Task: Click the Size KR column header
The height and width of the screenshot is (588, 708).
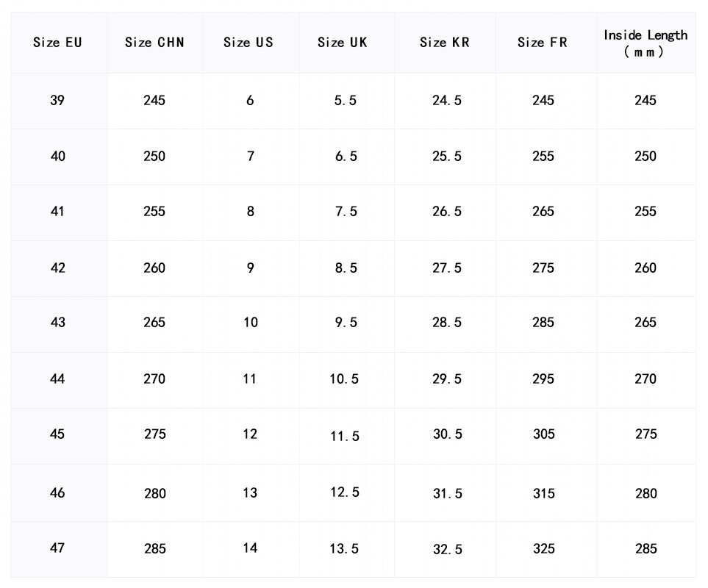Action: (x=445, y=43)
